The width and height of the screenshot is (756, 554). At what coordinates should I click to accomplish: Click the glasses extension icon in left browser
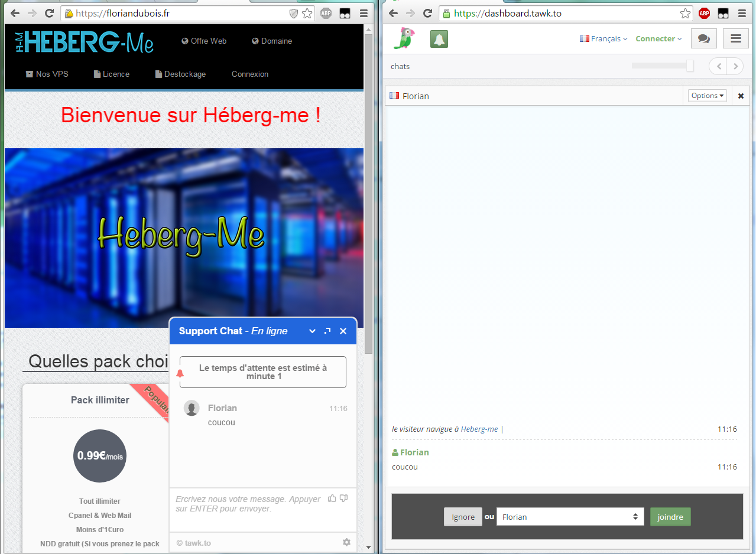pyautogui.click(x=345, y=13)
